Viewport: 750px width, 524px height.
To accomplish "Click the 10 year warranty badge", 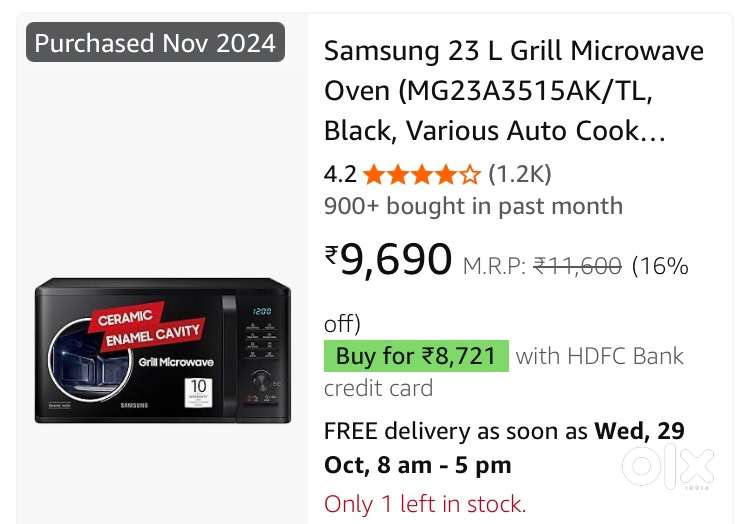I will coord(198,389).
